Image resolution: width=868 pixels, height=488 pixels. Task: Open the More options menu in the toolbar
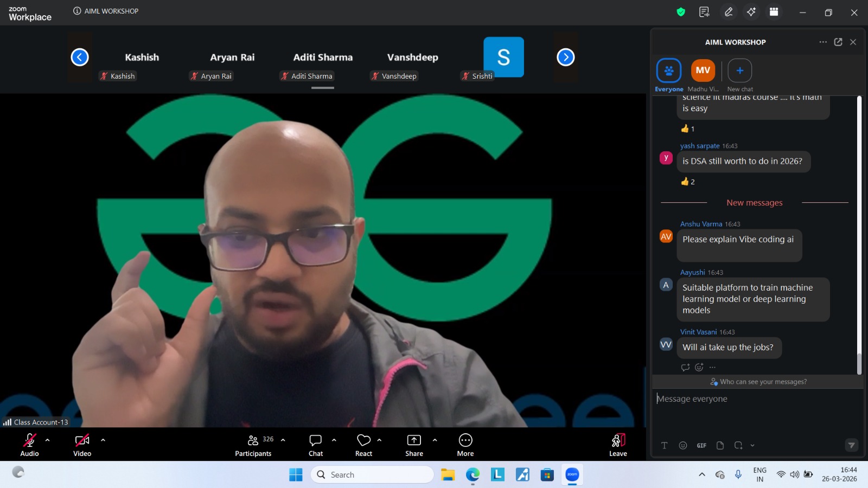465,445
